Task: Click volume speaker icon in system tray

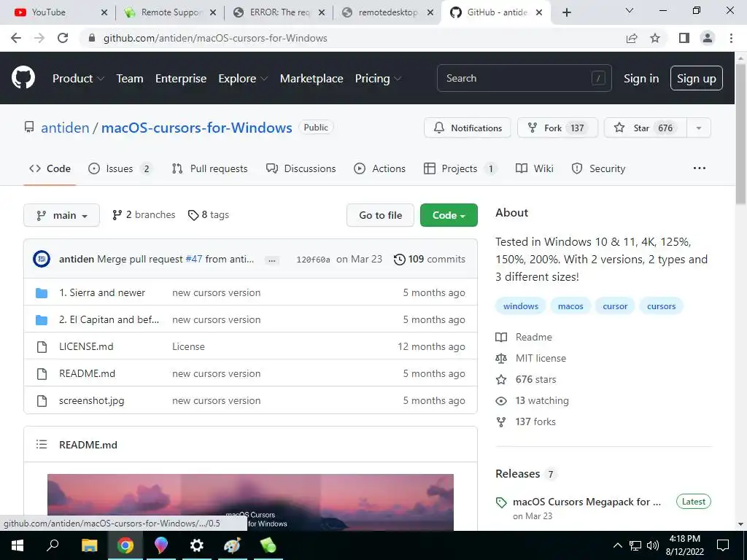Action: point(653,545)
